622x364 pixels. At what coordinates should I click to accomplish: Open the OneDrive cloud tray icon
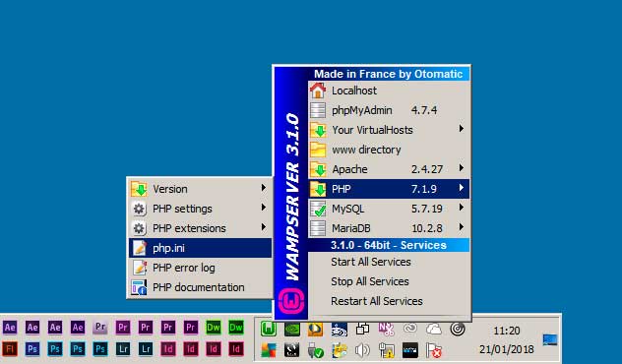pyautogui.click(x=434, y=330)
